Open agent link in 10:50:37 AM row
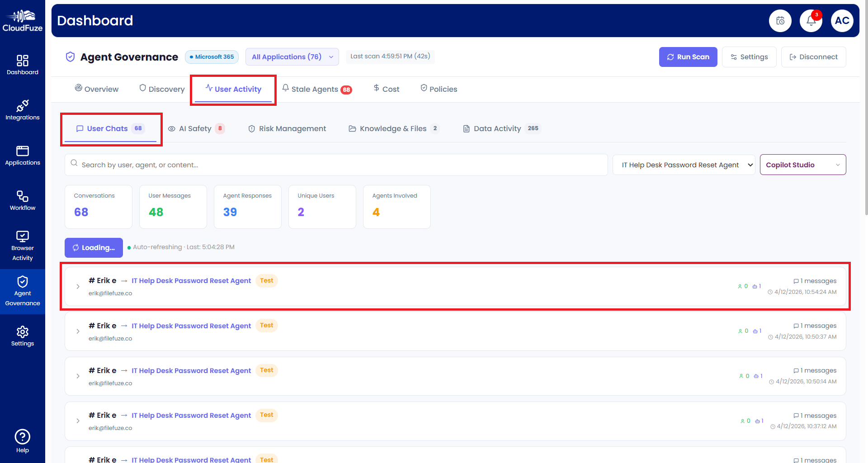Viewport: 868px width, 463px height. coord(191,326)
